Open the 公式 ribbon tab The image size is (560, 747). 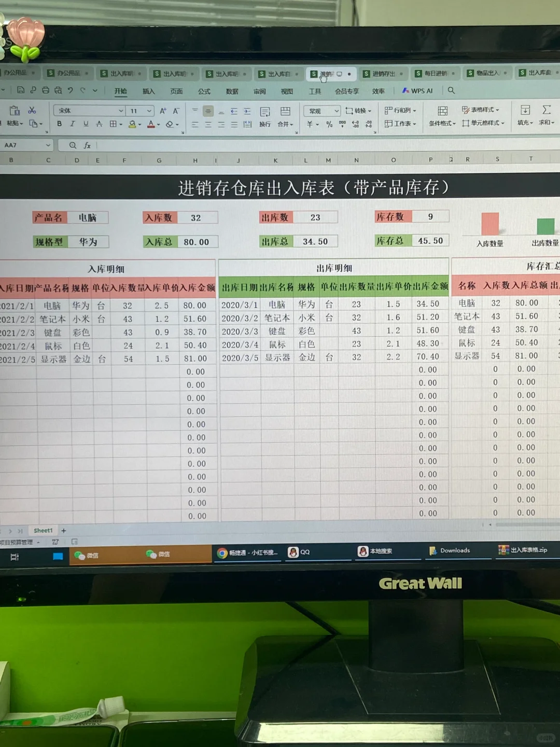pyautogui.click(x=204, y=91)
